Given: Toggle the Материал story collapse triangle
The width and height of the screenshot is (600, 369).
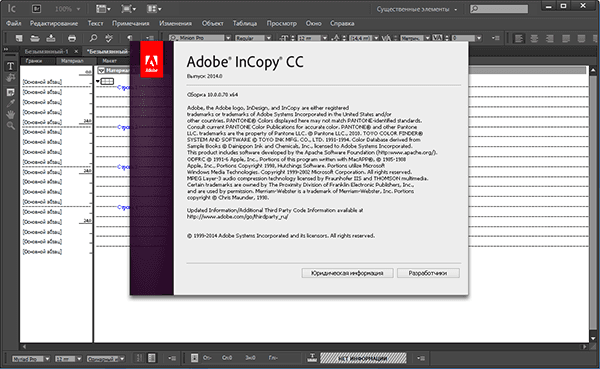Looking at the screenshot, I should click(101, 70).
